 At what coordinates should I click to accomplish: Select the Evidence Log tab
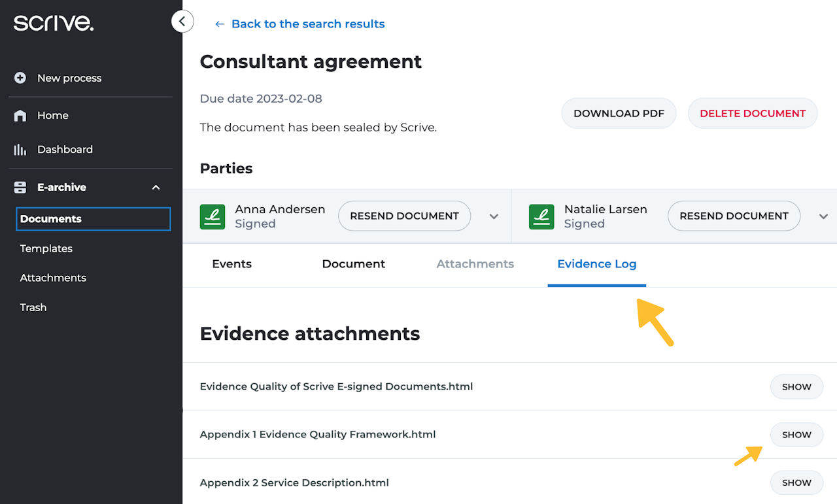[596, 264]
